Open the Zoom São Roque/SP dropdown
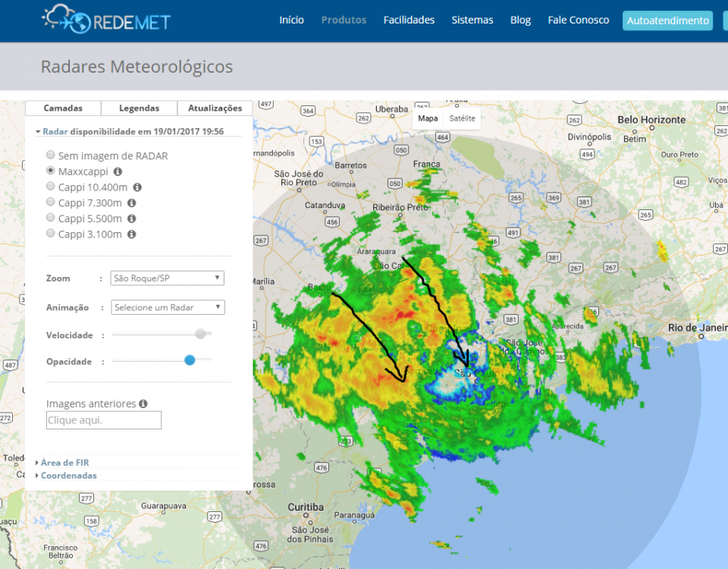Screen dimensions: 728x569 tap(168, 278)
